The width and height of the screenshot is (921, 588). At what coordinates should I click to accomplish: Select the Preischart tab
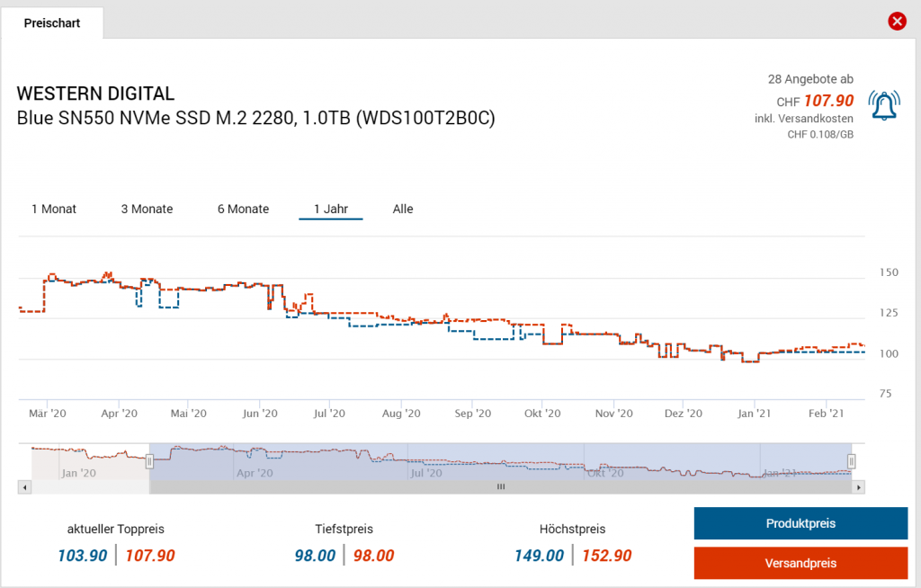point(52,23)
